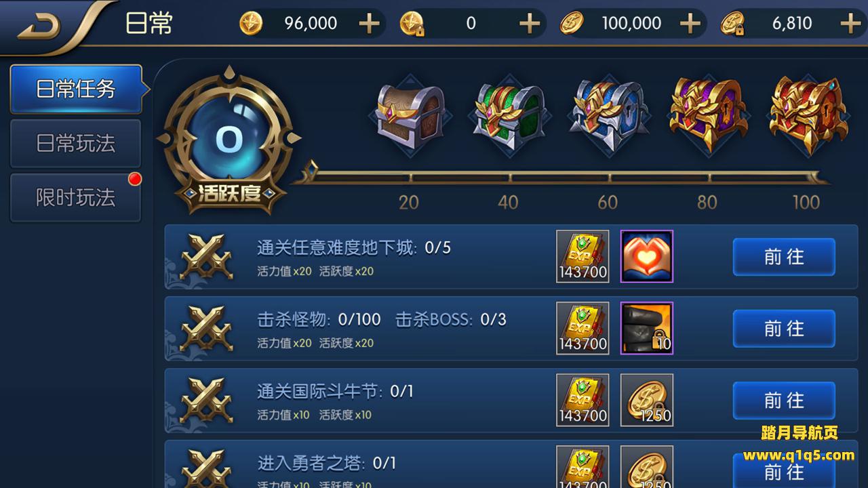The height and width of the screenshot is (488, 868).
Task: Click plus beside 0 locked currency
Action: 530,24
